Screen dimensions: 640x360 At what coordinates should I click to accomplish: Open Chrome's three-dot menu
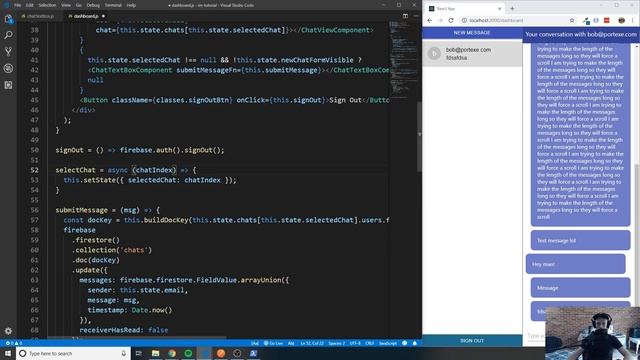(x=633, y=20)
